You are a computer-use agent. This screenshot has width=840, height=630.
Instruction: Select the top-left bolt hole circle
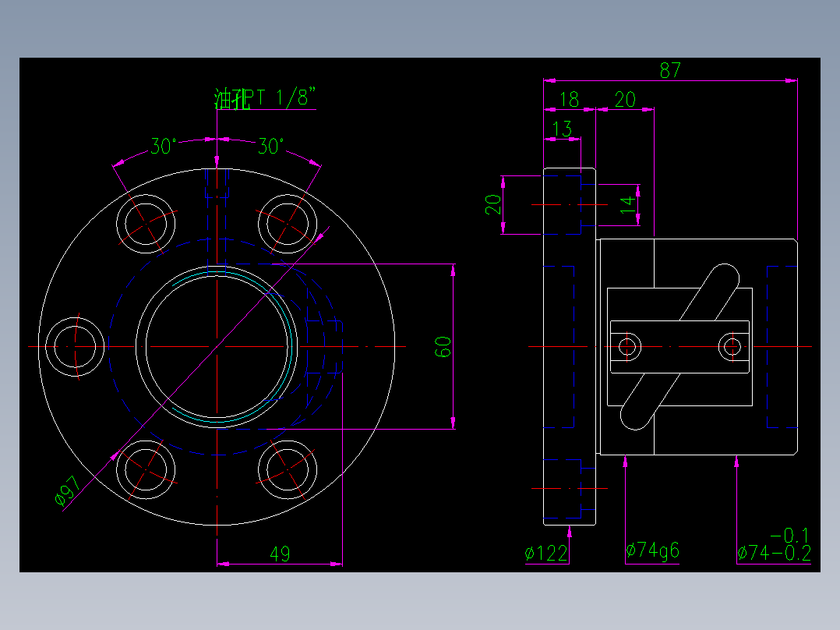[146, 224]
